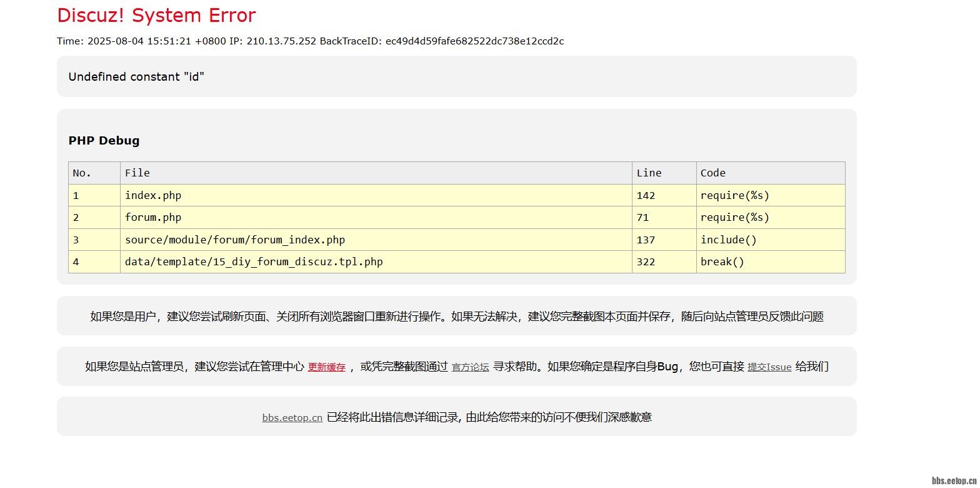Select data/template/15_diy_forum_discuz.tpl.php cell
The image size is (980, 488).
point(376,262)
